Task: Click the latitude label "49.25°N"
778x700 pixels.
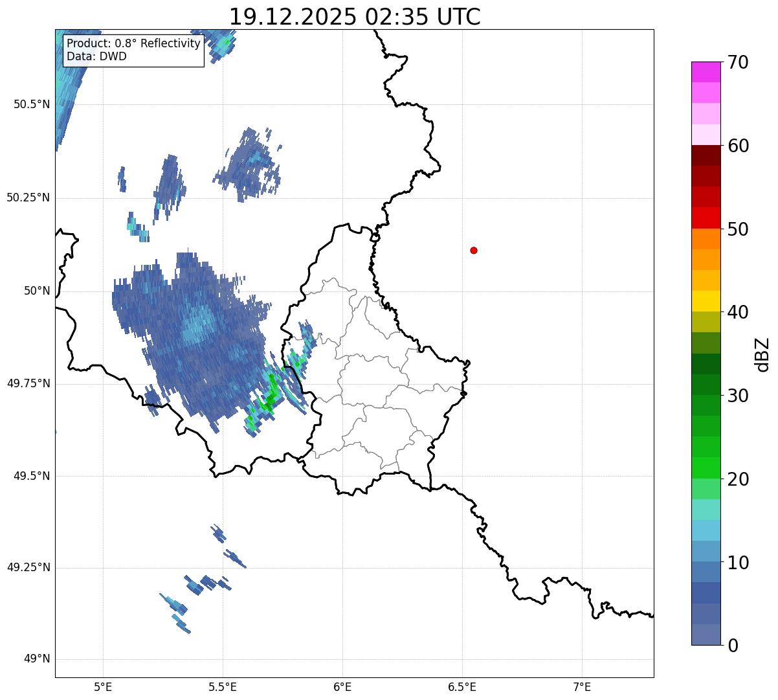Action: coord(28,567)
